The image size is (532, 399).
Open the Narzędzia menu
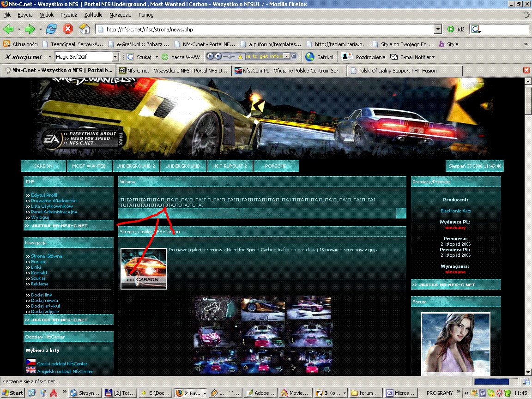click(x=120, y=15)
